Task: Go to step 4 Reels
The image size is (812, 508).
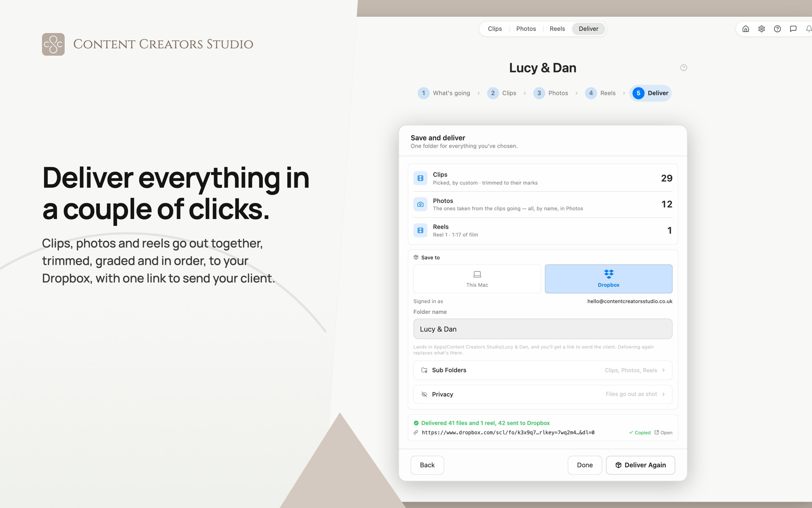Action: (601, 93)
